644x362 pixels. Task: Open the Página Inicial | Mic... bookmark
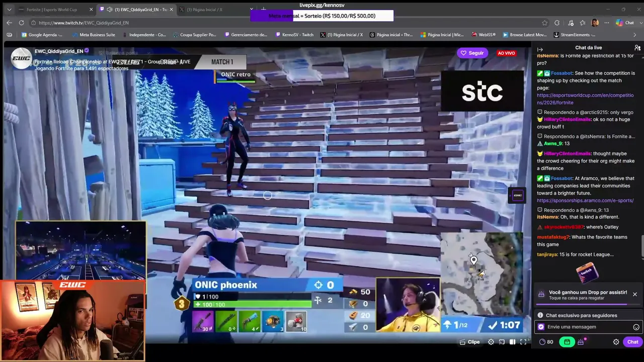point(442,35)
